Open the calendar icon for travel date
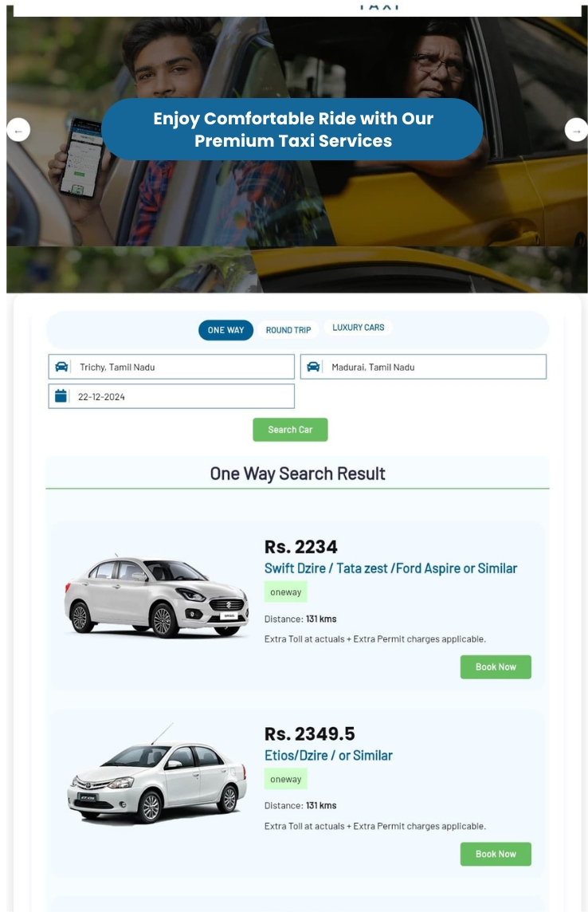The height and width of the screenshot is (912, 588). [x=61, y=396]
